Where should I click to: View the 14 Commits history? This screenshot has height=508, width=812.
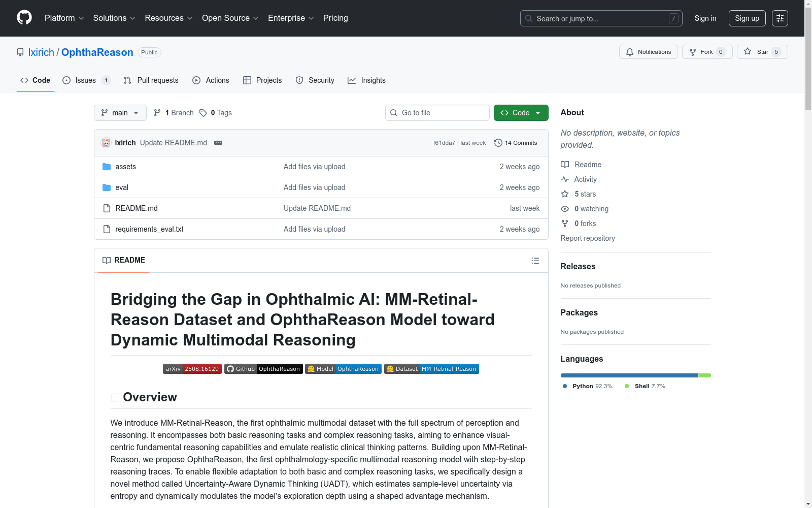pos(516,143)
